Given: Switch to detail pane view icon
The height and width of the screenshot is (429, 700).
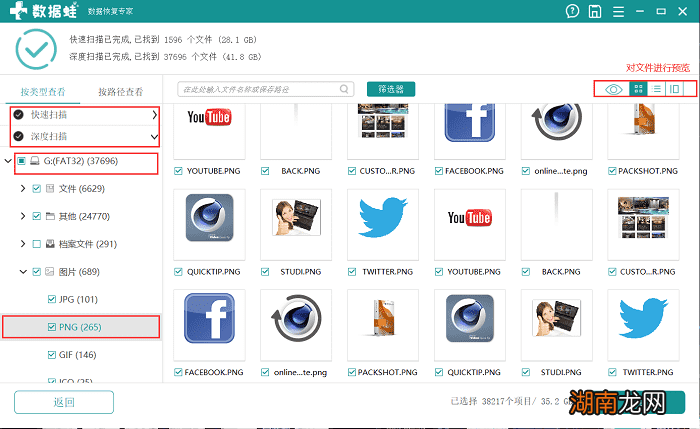Looking at the screenshot, I should [x=675, y=89].
